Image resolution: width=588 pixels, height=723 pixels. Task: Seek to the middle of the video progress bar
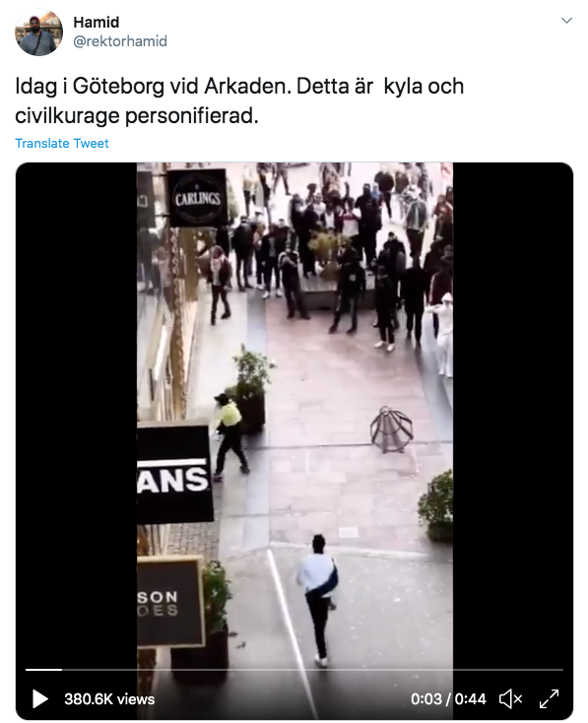[294, 670]
